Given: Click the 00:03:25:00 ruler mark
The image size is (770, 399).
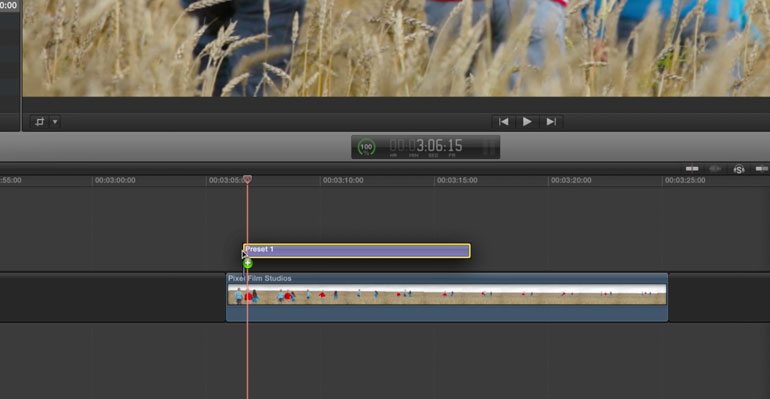Looking at the screenshot, I should pyautogui.click(x=685, y=181).
